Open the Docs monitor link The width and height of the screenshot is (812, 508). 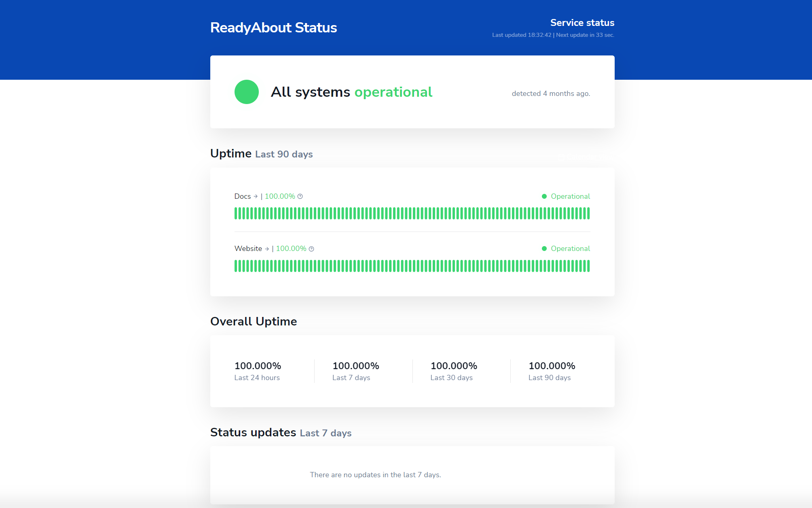point(243,196)
